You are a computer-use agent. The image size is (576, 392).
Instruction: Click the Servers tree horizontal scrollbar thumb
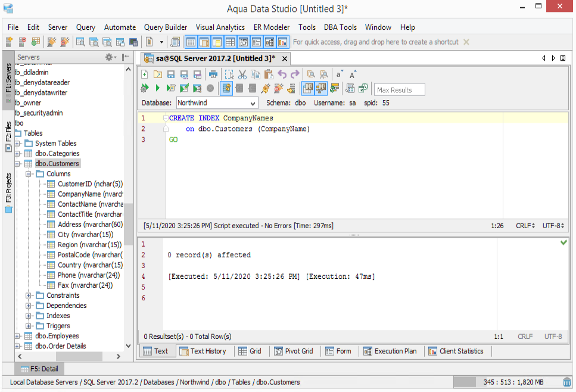[79, 356]
